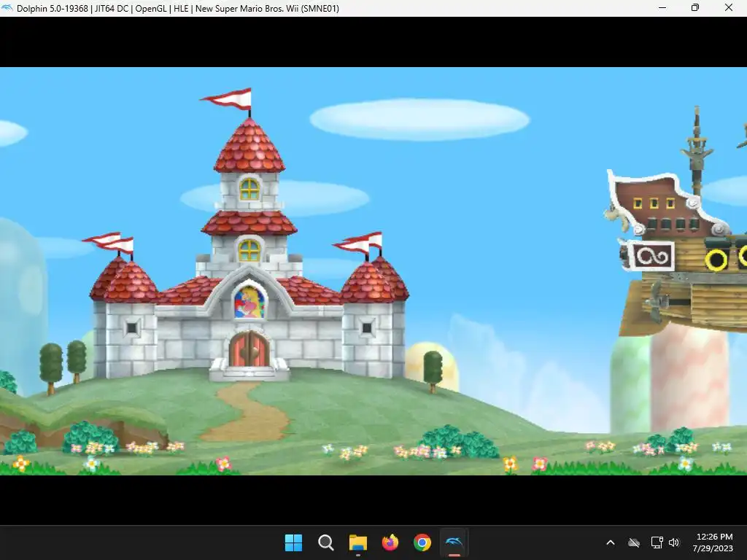Click the airship's spiral emblem panel

tap(653, 256)
